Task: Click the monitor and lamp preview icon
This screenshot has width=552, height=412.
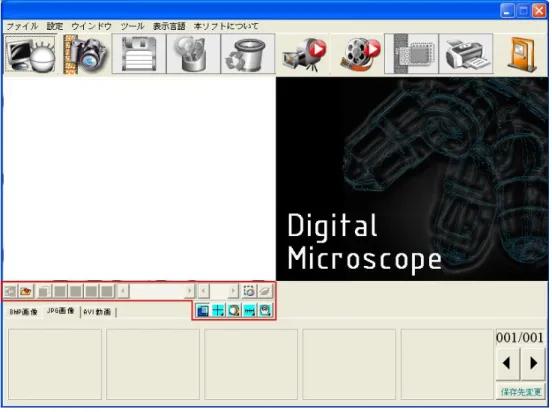Action: coord(31,54)
